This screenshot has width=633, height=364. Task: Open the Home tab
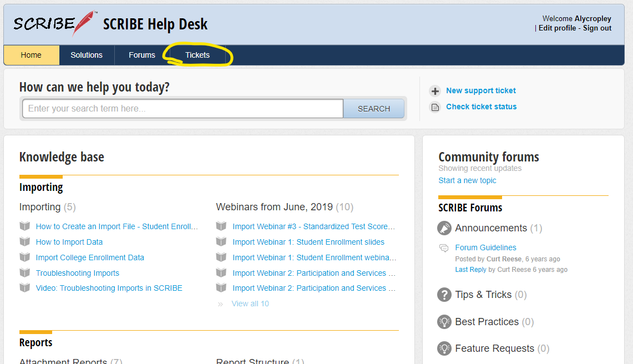(x=31, y=55)
